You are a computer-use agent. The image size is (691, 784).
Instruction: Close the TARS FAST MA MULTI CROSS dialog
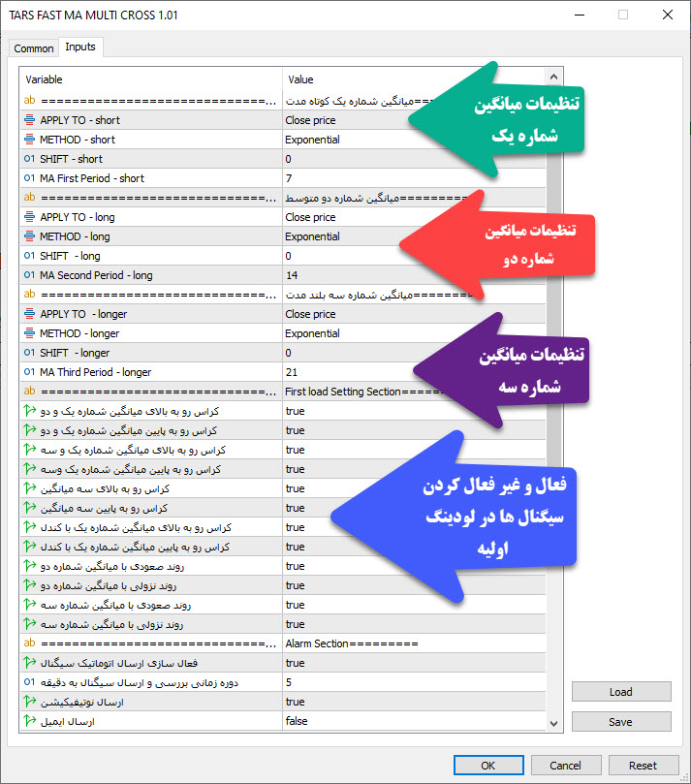coord(668,15)
